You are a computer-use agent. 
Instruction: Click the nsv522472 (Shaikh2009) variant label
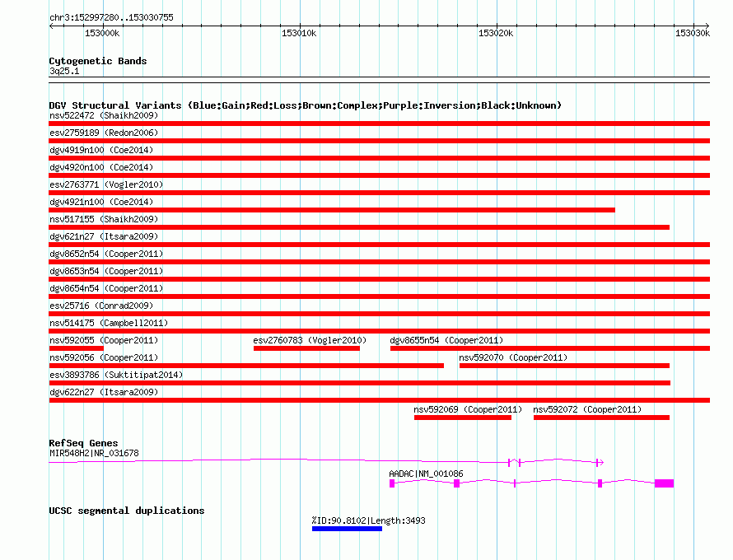point(104,115)
